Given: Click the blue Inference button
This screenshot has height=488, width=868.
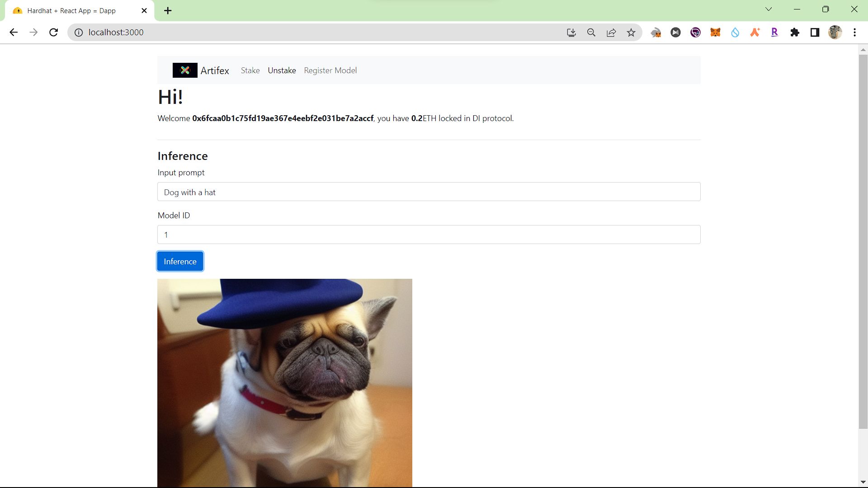Looking at the screenshot, I should tap(180, 261).
